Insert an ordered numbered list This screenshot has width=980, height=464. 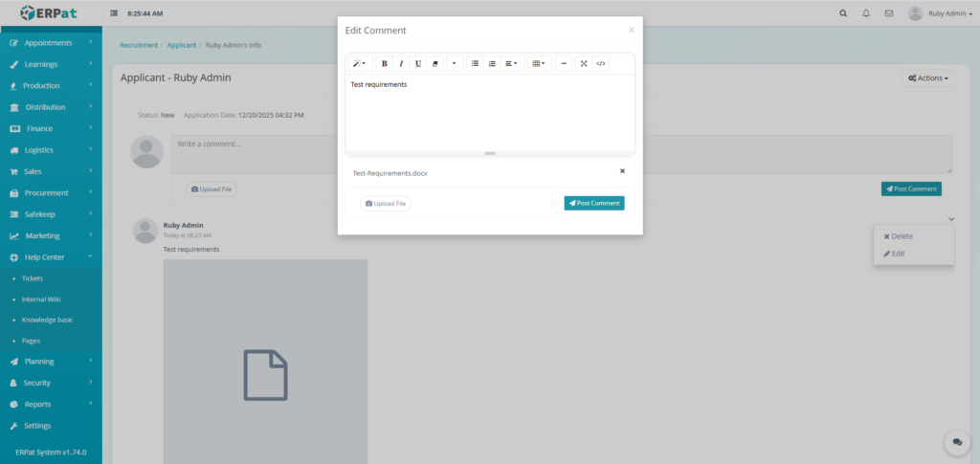(x=492, y=64)
